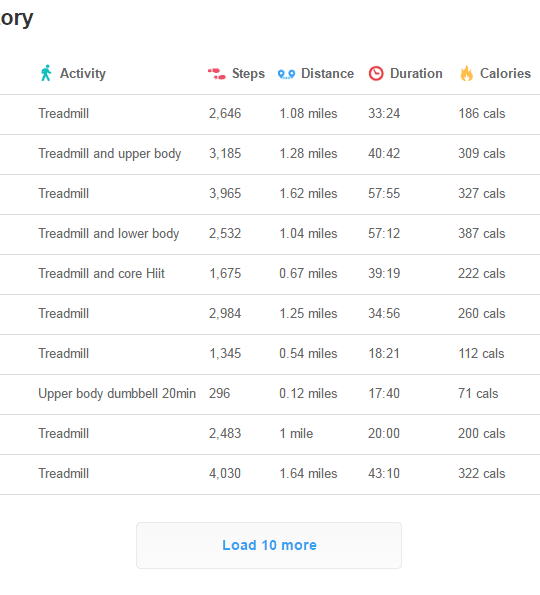Select the Distance column header text
Screen dimensions: 540x595
click(x=327, y=73)
